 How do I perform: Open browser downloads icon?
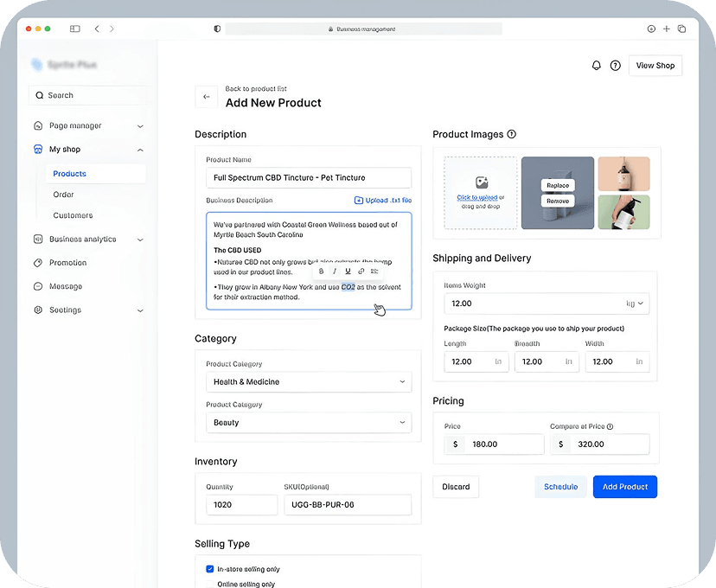point(651,29)
